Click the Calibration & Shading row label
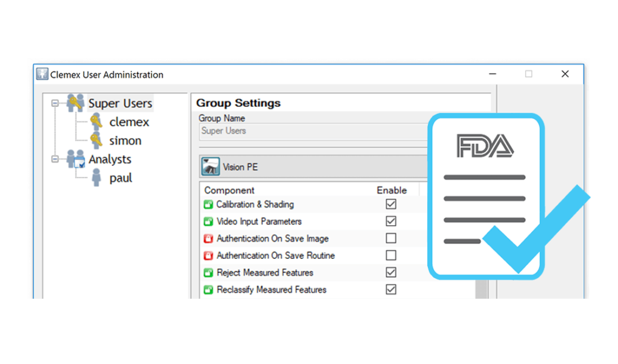The image size is (618, 364). 255,204
